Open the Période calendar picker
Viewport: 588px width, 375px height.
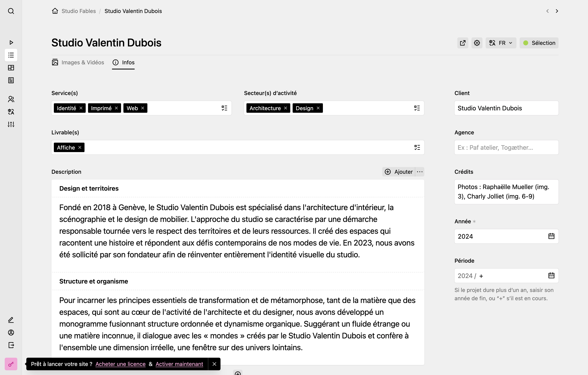(x=551, y=275)
